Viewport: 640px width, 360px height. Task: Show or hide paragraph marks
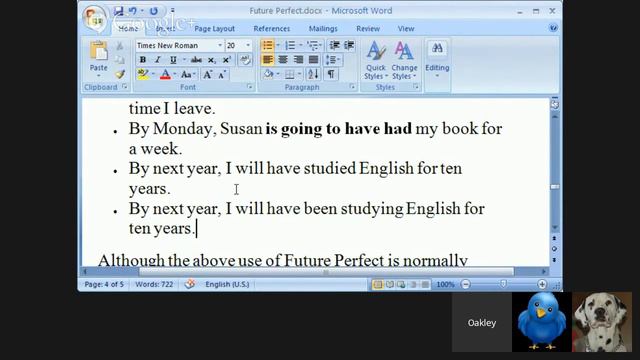tap(331, 75)
